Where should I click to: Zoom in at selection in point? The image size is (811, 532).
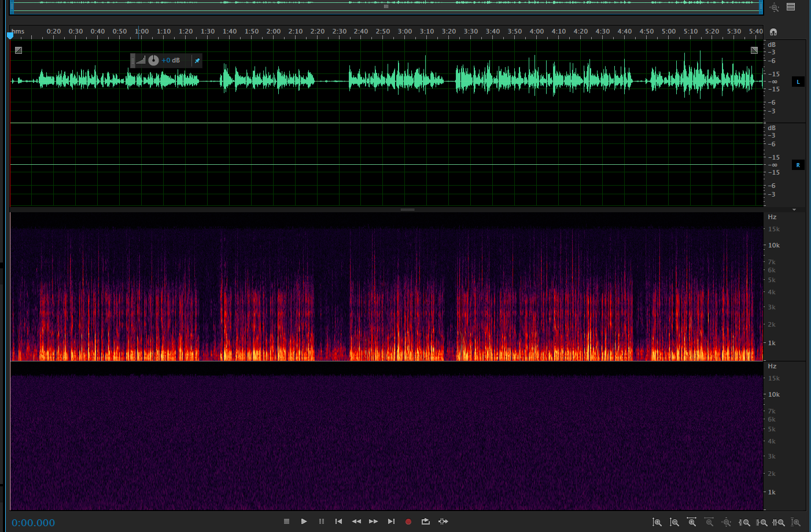(x=744, y=522)
